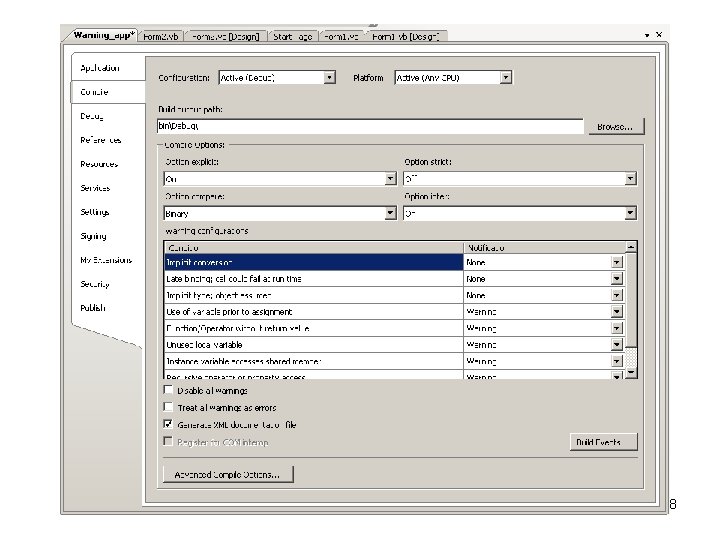Open Build Events dialog
This screenshot has height=540, width=720.
(603, 442)
